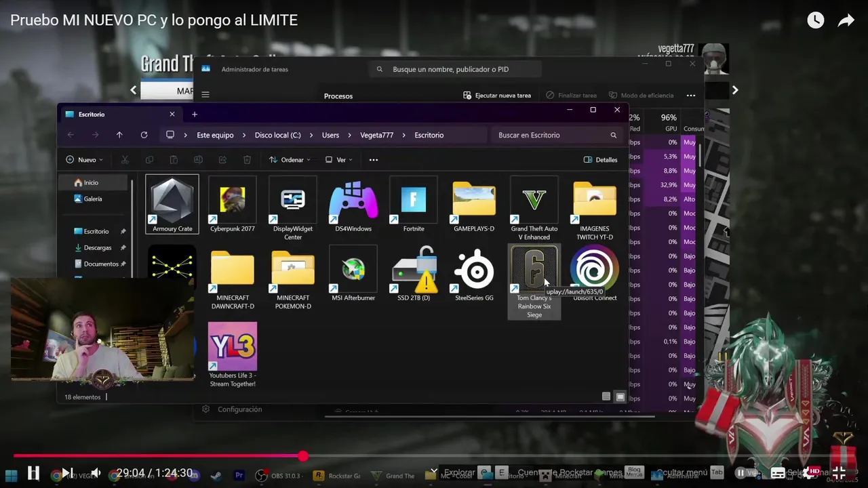Click Finalizar tarea in Task Manager
Viewport: 868px width, 488px height.
pyautogui.click(x=571, y=96)
